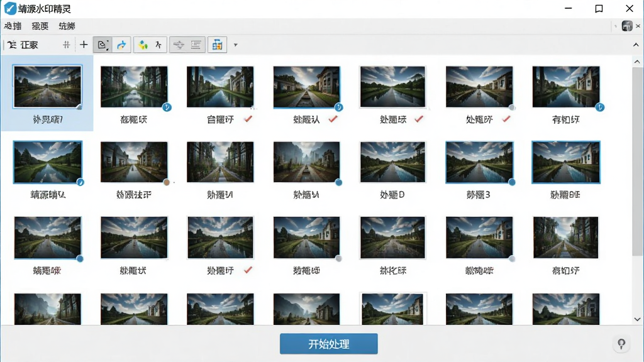Viewport: 644px width, 362px height.
Task: Click the strikethrough-style alignment toolbar icon
Action: click(x=179, y=45)
